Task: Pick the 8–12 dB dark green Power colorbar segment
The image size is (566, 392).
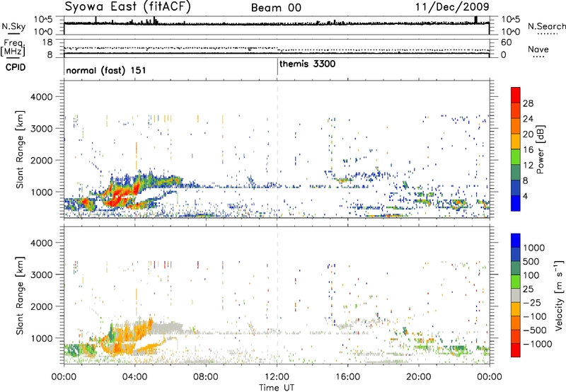Action: (x=516, y=172)
